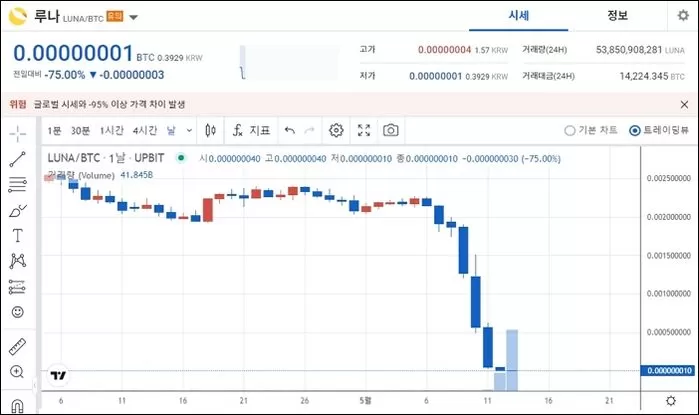Image resolution: width=699 pixels, height=415 pixels.
Task: Select the 기본 차트 radio option
Action: 570,130
